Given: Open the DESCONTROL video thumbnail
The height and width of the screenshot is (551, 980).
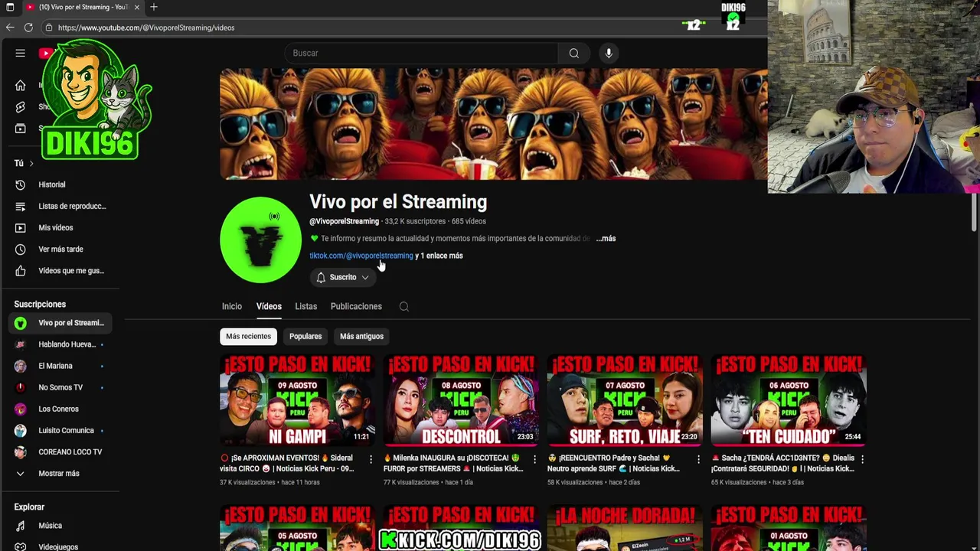Looking at the screenshot, I should click(x=461, y=400).
